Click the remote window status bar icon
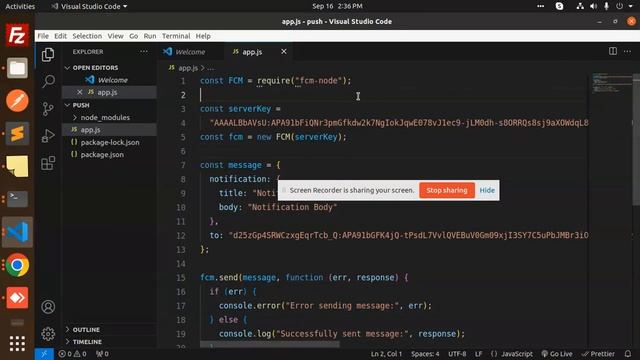The width and height of the screenshot is (640, 360). [x=44, y=354]
